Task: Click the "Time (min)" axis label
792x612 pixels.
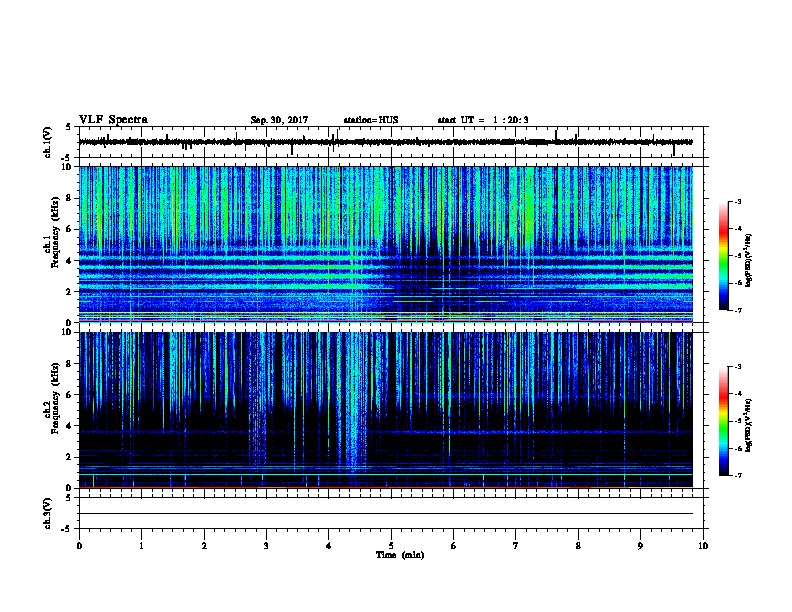Action: click(400, 555)
